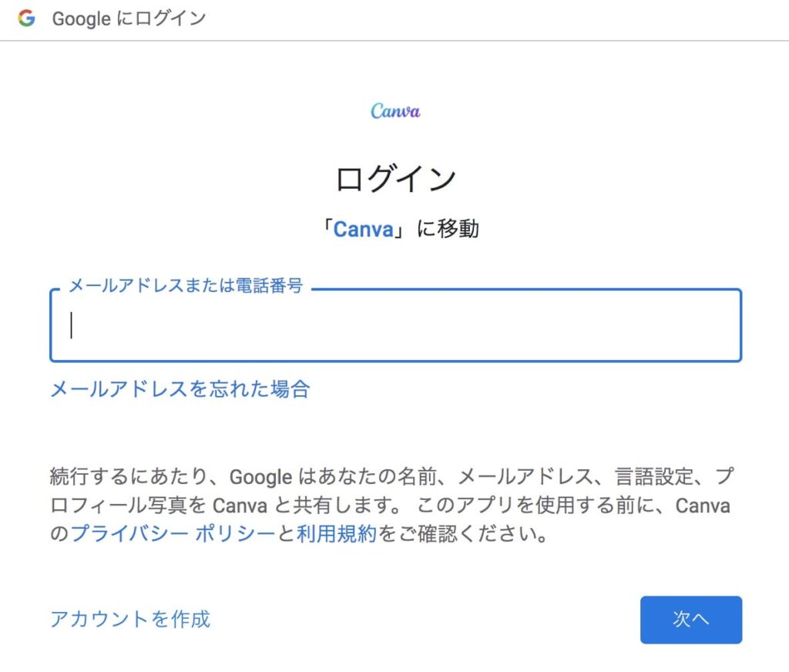This screenshot has height=672, width=789.
Task: Click the Google G logo
Action: coord(27,18)
